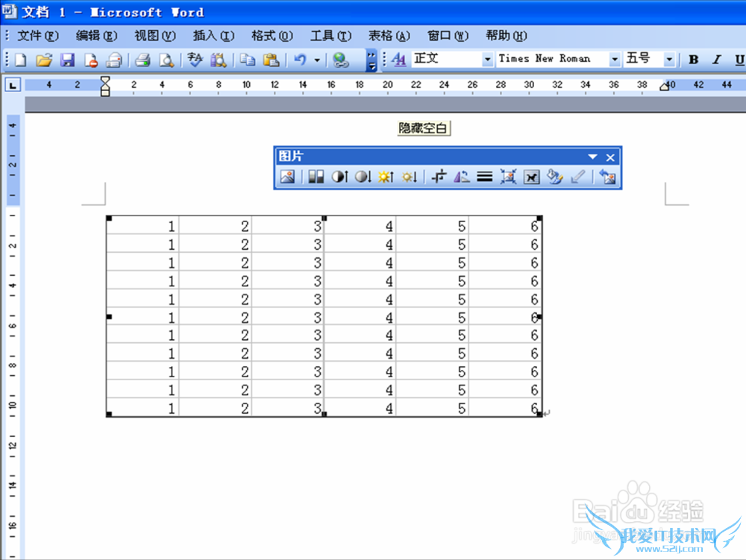Print the document with the printer icon
Viewport: 746px width, 560px height.
pyautogui.click(x=142, y=60)
